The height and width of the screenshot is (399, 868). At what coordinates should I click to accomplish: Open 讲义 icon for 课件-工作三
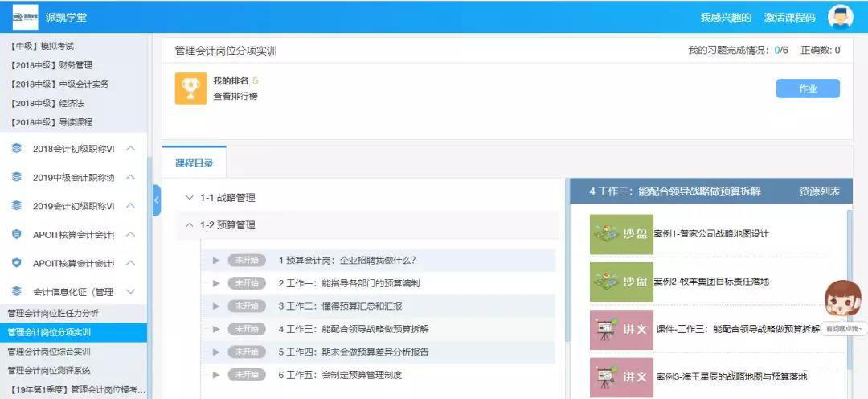pyautogui.click(x=621, y=330)
